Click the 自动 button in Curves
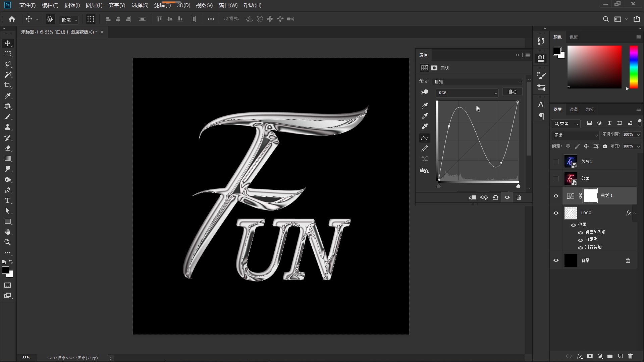The image size is (644, 362). tap(512, 92)
